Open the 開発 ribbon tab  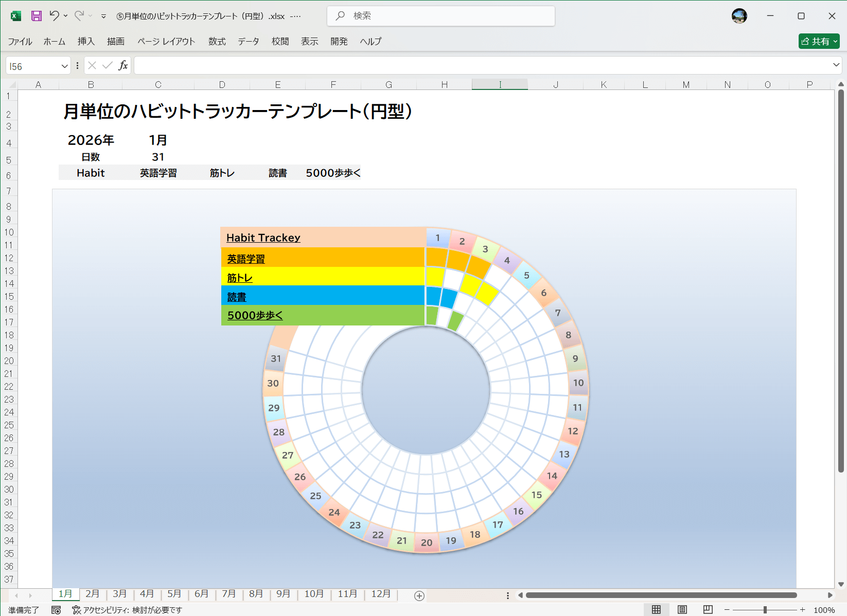339,41
